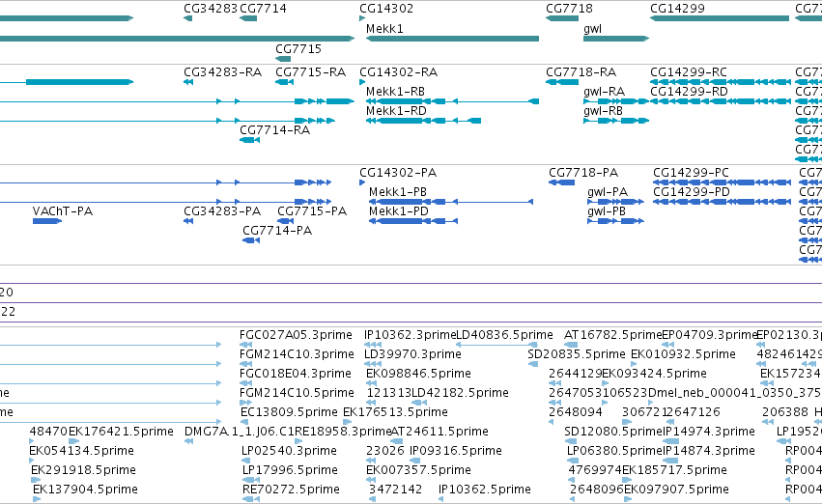Select protein Mekk1-PD

tap(398, 211)
